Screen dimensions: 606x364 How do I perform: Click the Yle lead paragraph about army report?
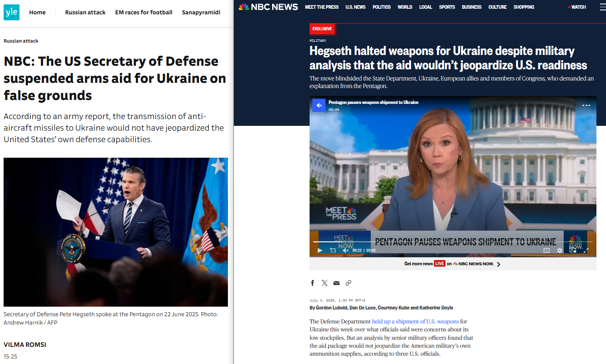[x=114, y=128]
